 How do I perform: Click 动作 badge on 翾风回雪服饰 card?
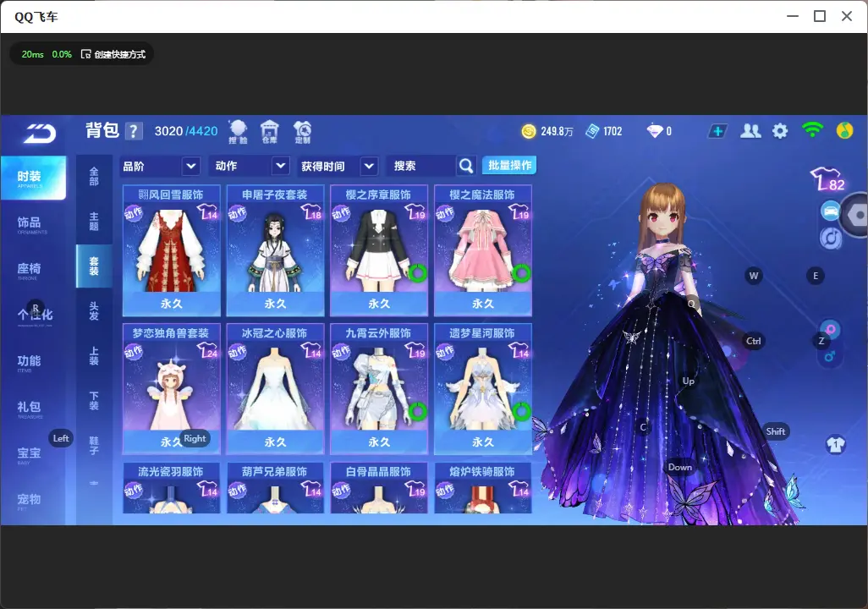pos(134,212)
